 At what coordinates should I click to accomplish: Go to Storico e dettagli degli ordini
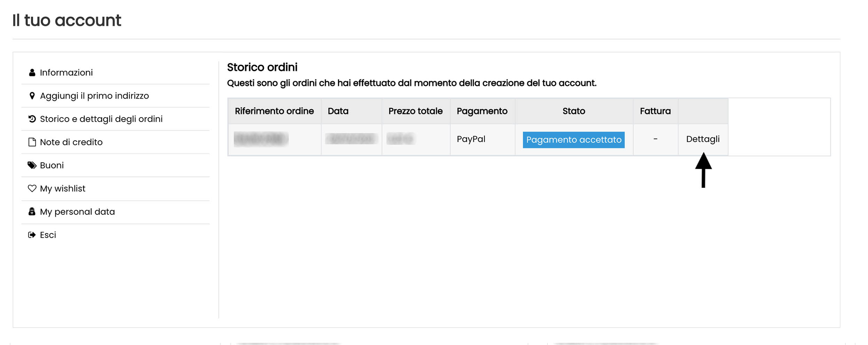101,119
